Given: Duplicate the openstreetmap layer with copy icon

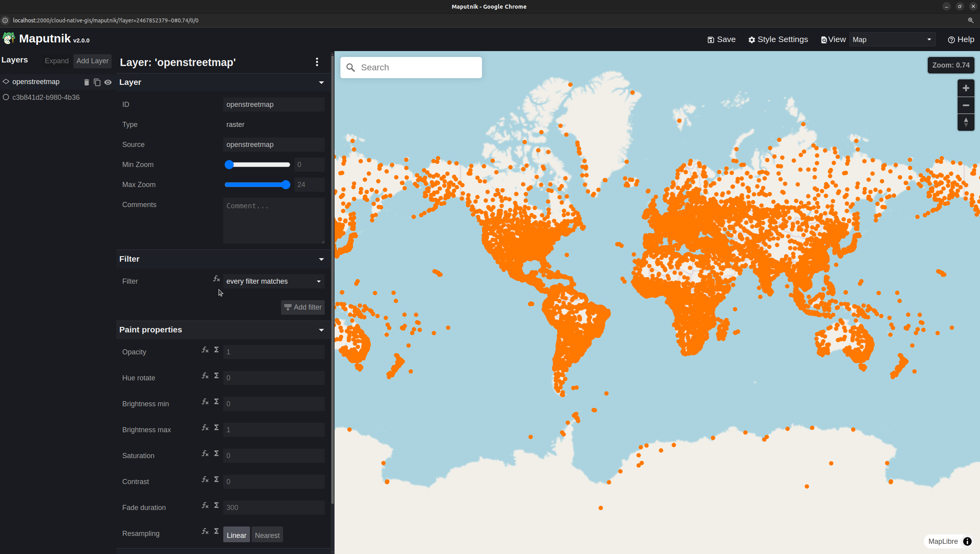Looking at the screenshot, I should tap(97, 82).
